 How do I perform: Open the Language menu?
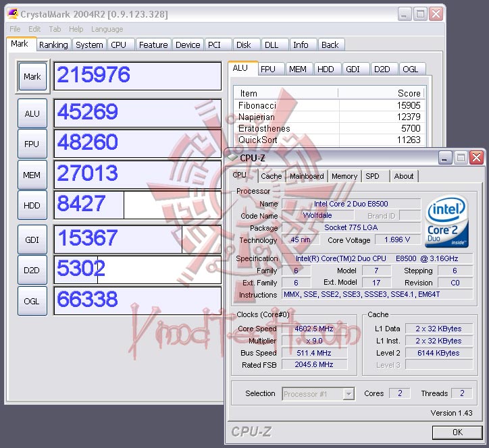pos(107,29)
